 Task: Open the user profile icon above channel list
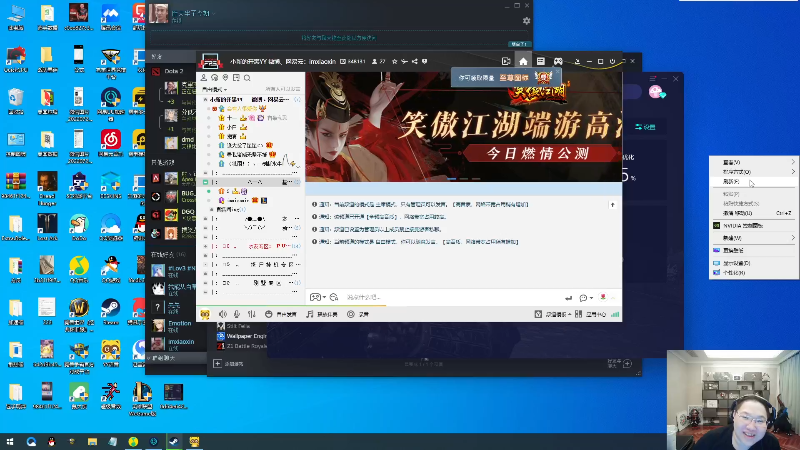204,78
